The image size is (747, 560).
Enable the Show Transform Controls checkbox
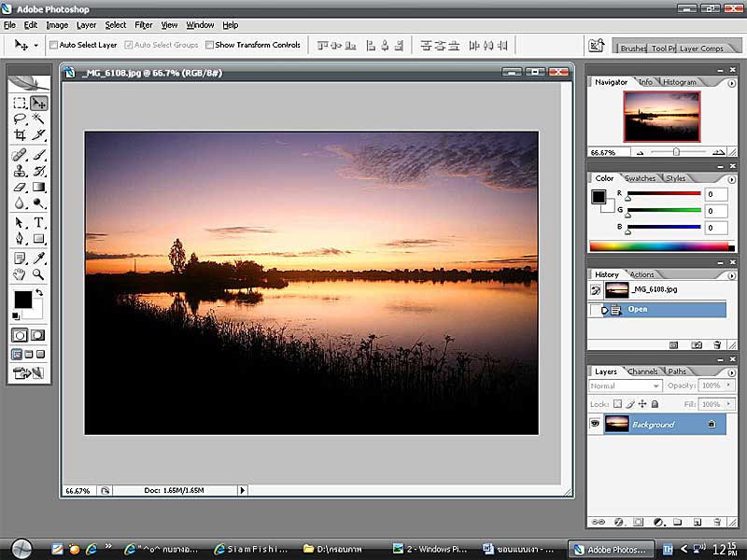209,45
